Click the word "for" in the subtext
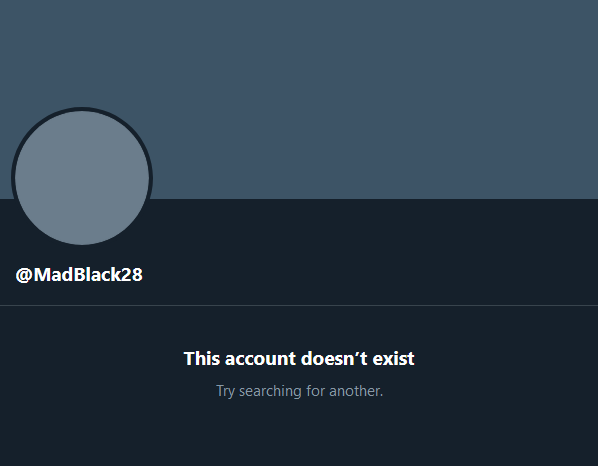 [315, 391]
